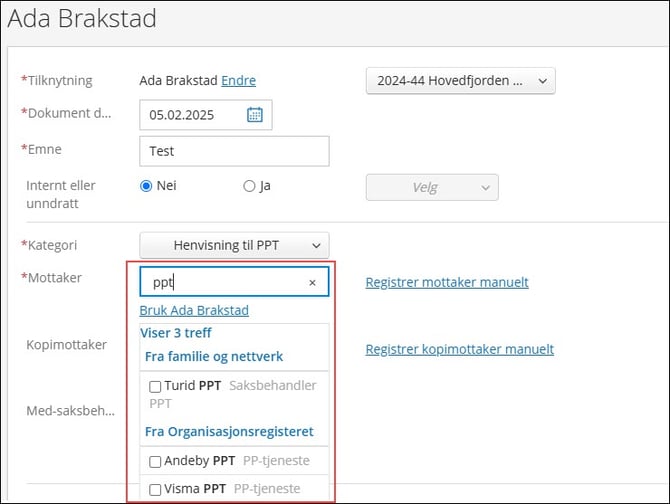Click Registrer kopimottaker manuelt link

click(x=459, y=349)
